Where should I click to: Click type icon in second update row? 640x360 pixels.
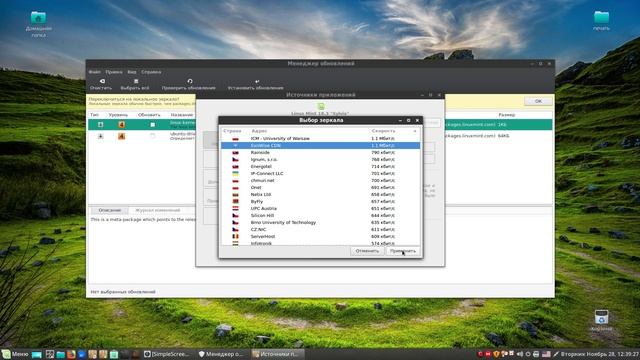click(x=100, y=136)
